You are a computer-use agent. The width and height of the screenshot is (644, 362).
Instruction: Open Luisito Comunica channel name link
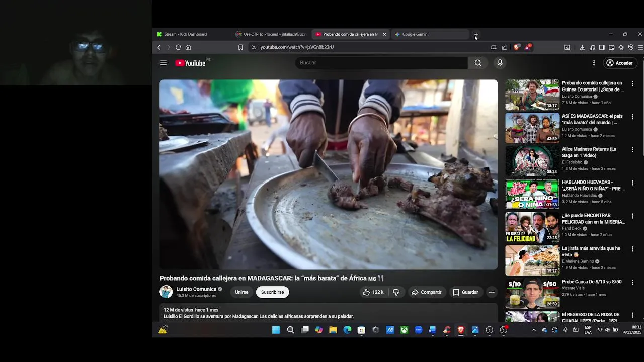pos(196,289)
